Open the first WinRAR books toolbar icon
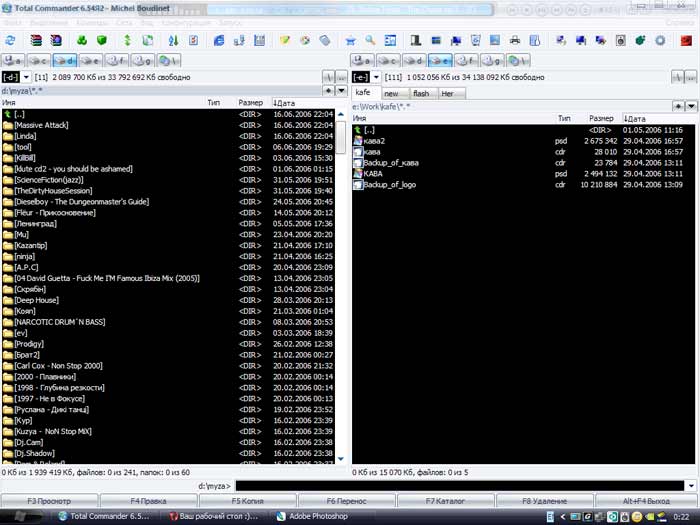 [36, 41]
